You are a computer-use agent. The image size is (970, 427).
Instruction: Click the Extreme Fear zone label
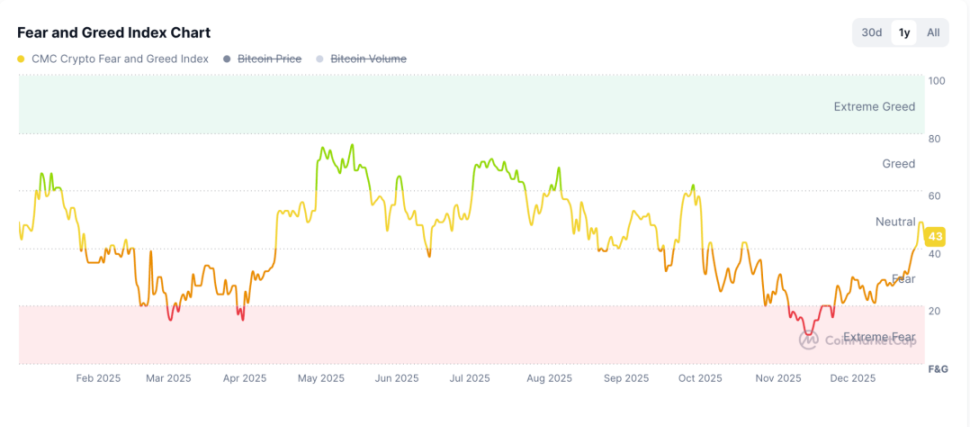[x=878, y=337]
